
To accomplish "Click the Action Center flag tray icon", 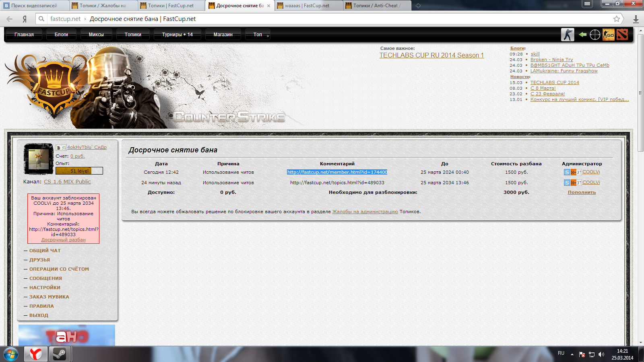I will pyautogui.click(x=582, y=354).
